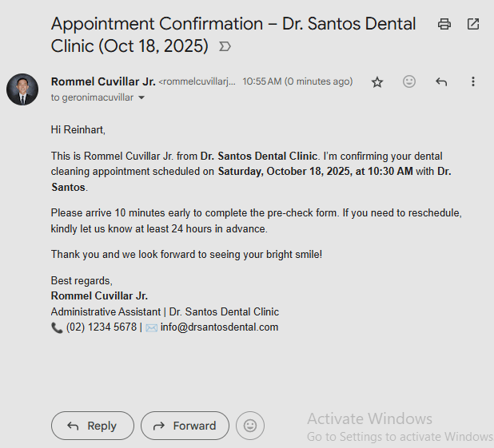Image resolution: width=494 pixels, height=448 pixels.
Task: Click sender name Rommel Cuvillar Jr. in header
Action: (102, 81)
